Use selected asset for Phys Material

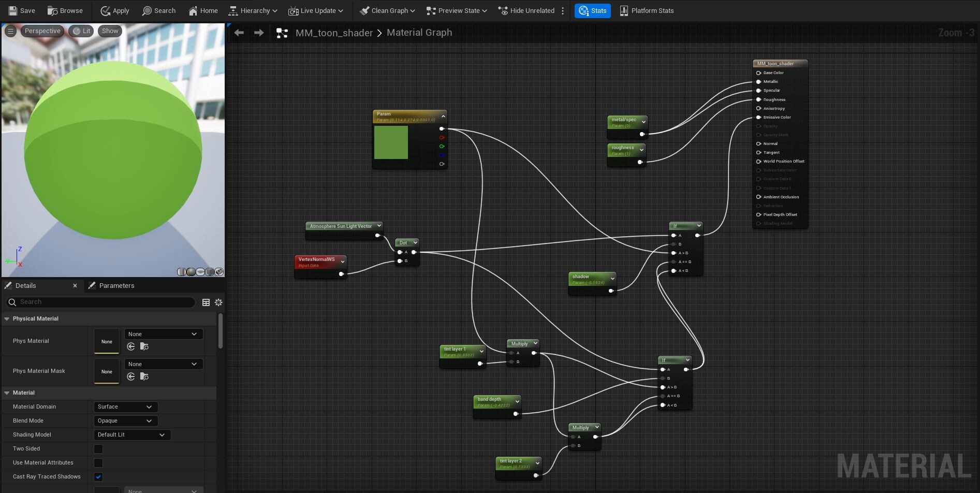click(131, 347)
